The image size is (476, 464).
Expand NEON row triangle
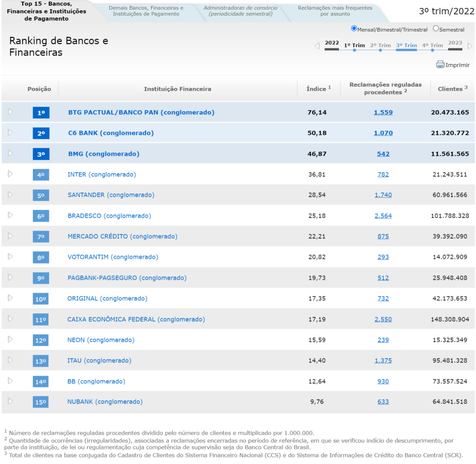[10, 339]
